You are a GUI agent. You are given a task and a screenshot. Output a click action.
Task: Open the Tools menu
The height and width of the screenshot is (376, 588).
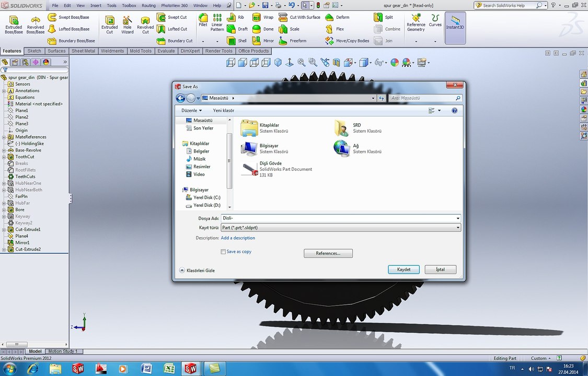112,6
